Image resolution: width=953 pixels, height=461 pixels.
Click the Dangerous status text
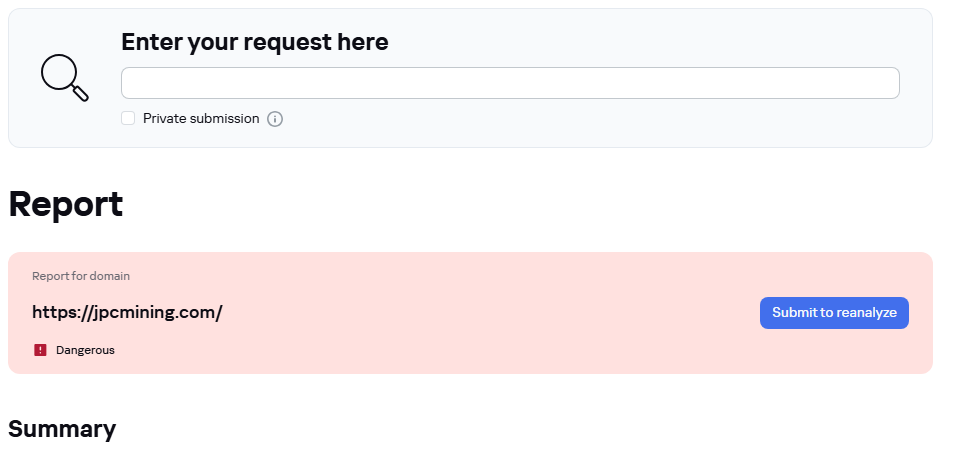click(85, 350)
